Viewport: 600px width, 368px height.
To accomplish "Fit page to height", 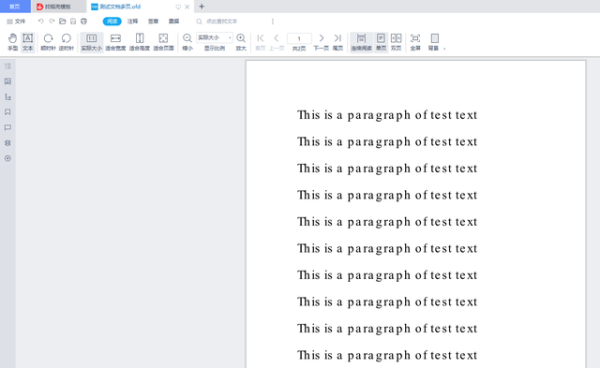I will pos(140,42).
